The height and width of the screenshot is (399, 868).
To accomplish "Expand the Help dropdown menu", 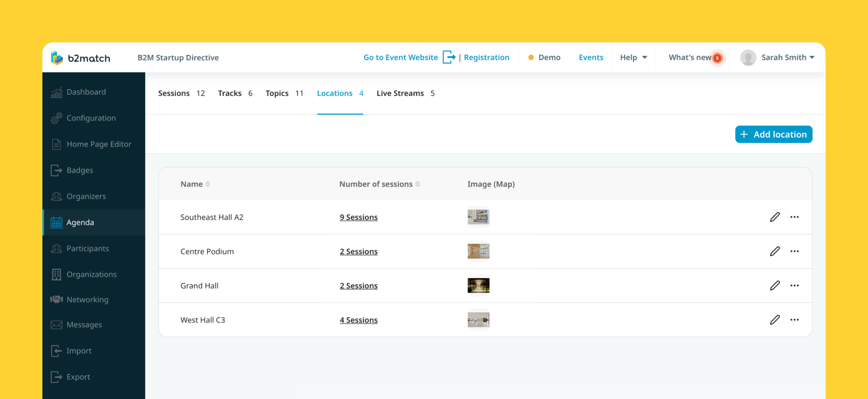I will click(634, 57).
